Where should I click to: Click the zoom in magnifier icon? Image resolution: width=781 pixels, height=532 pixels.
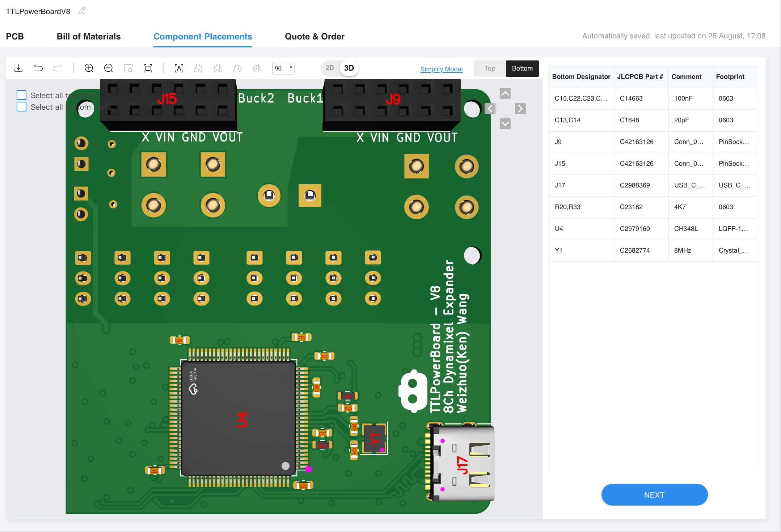click(89, 68)
